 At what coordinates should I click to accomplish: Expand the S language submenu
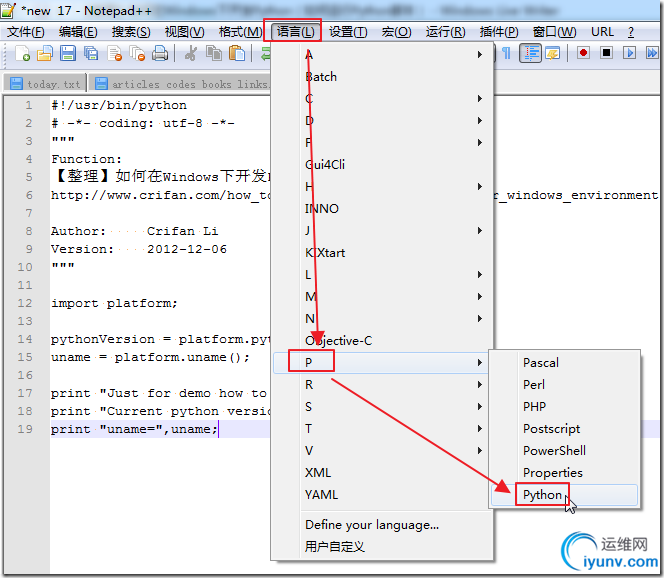[382, 407]
